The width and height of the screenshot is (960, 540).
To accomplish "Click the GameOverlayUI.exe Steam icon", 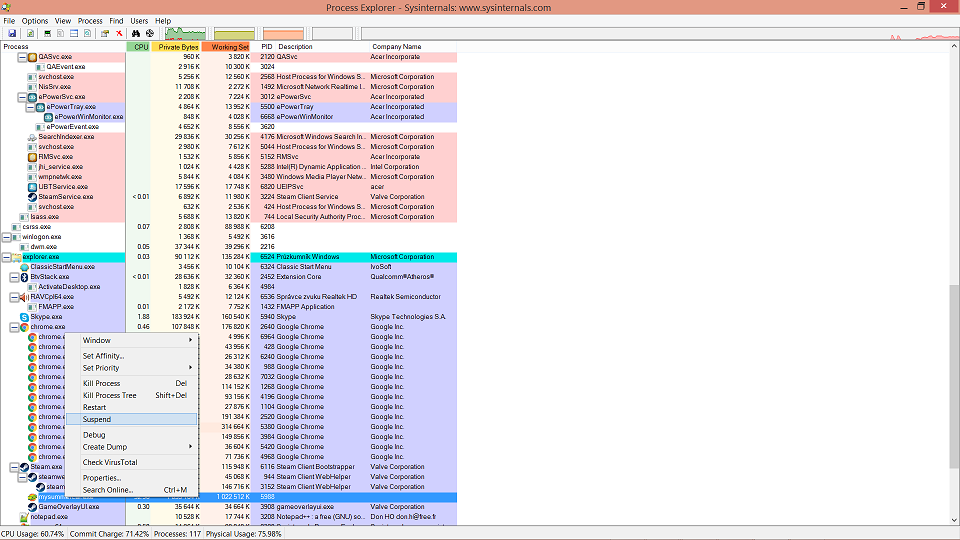I will [x=32, y=507].
